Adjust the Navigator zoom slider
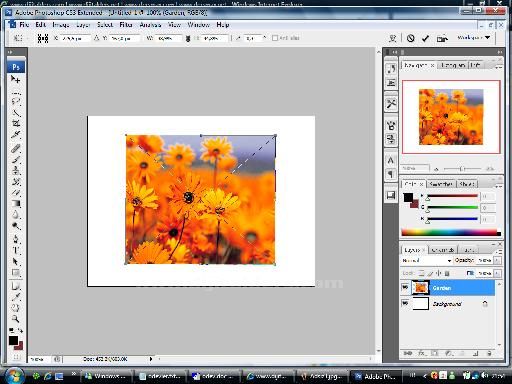512x384 pixels. (461, 169)
